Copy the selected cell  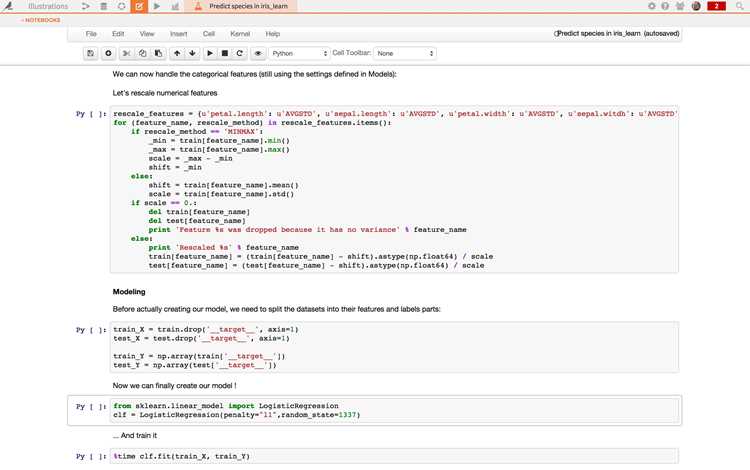tap(143, 53)
